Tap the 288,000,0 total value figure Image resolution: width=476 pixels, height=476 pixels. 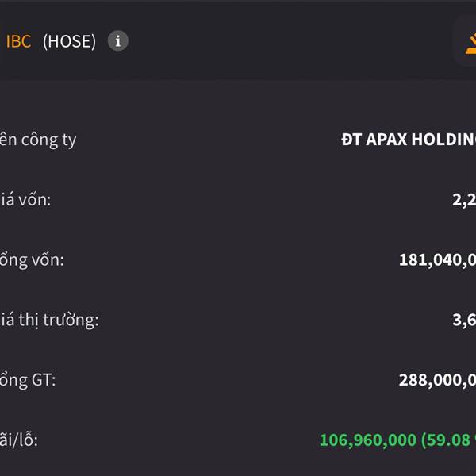coord(437,380)
